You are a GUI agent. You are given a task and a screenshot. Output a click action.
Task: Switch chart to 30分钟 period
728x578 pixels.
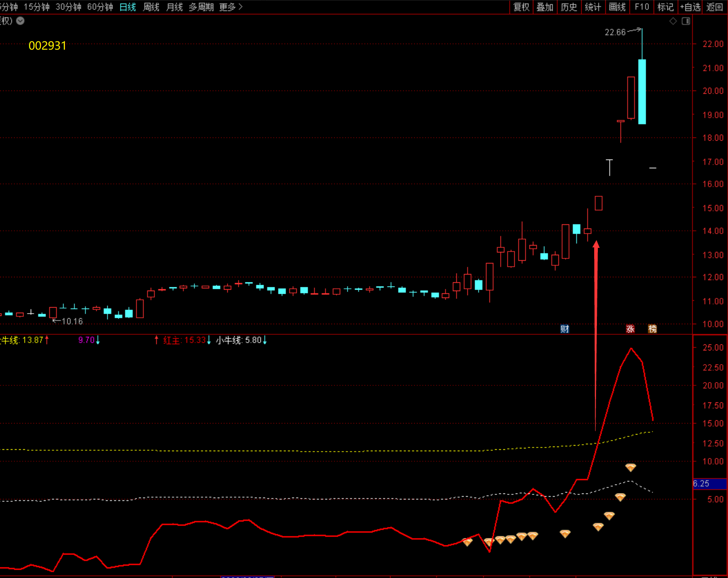click(69, 7)
